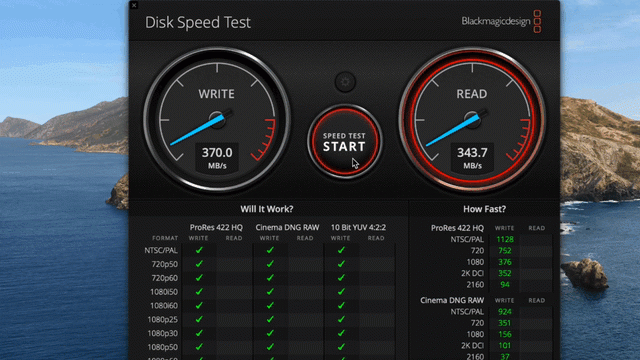This screenshot has width=640, height=360.
Task: Click 1080p25 ProRes 422 HQ write checkmark
Action: [199, 319]
